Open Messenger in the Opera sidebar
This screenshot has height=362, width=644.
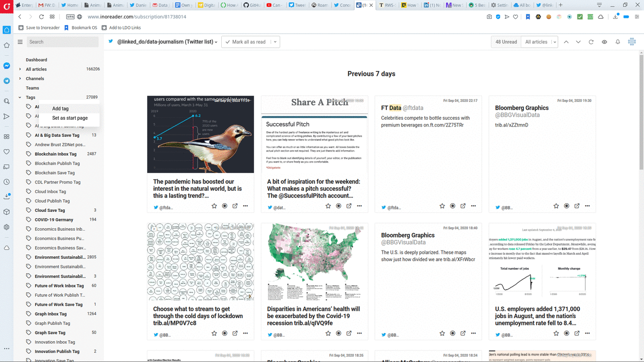coord(7,66)
